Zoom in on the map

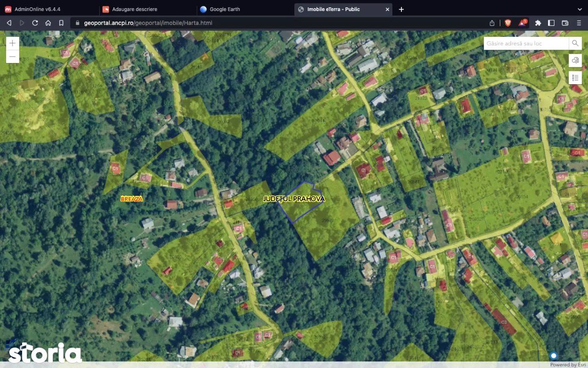click(12, 43)
